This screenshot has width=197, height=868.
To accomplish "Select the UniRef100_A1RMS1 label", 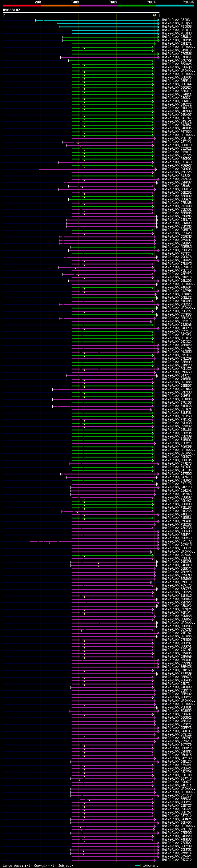I will click(x=177, y=518).
